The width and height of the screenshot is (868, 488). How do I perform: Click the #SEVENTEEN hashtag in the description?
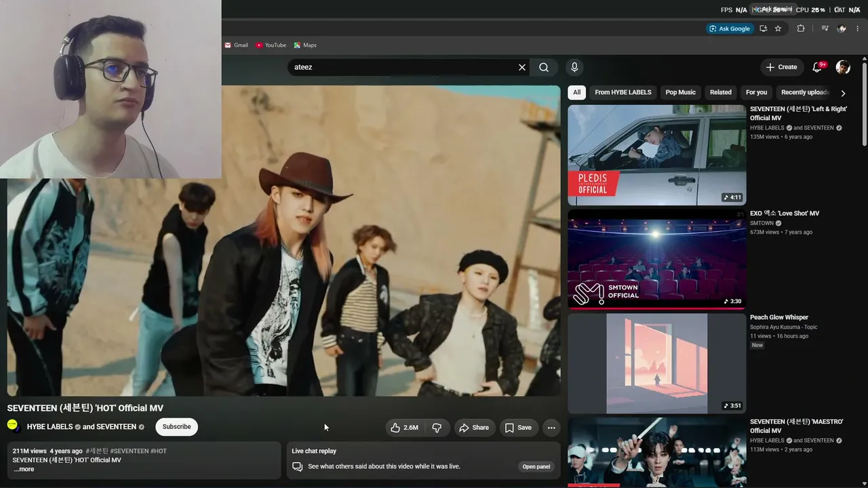129,451
